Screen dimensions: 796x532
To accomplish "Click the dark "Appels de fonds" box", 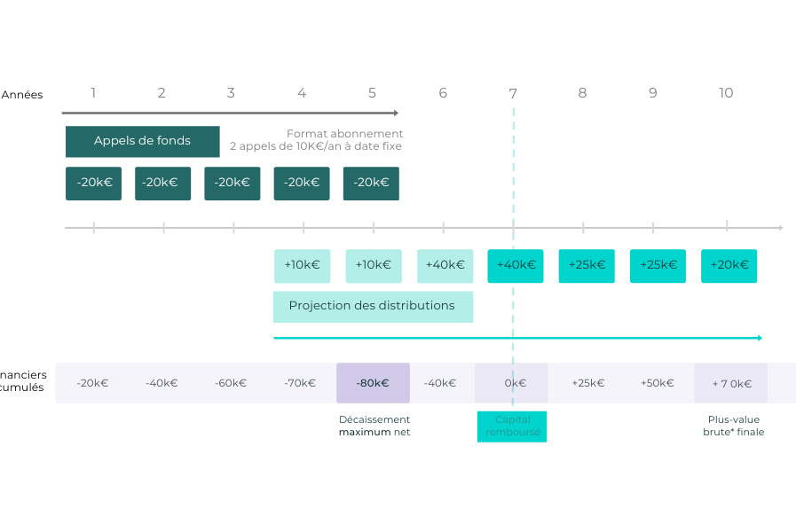I will 143,142.
